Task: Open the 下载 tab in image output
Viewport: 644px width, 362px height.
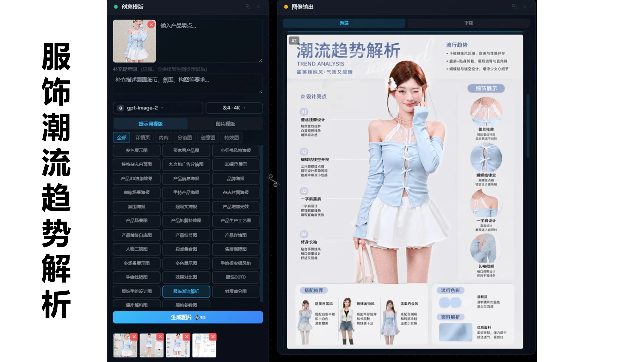Action: tap(468, 23)
